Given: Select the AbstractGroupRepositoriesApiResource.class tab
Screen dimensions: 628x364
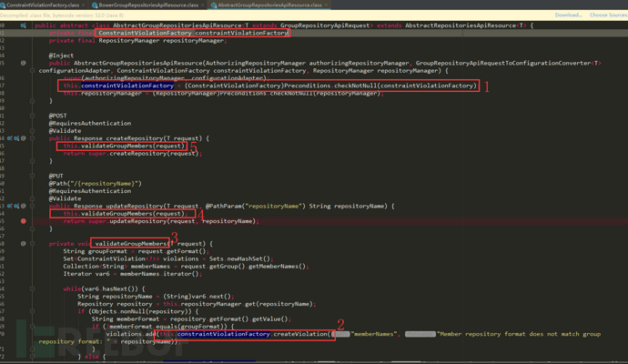Looking at the screenshot, I should pos(269,5).
